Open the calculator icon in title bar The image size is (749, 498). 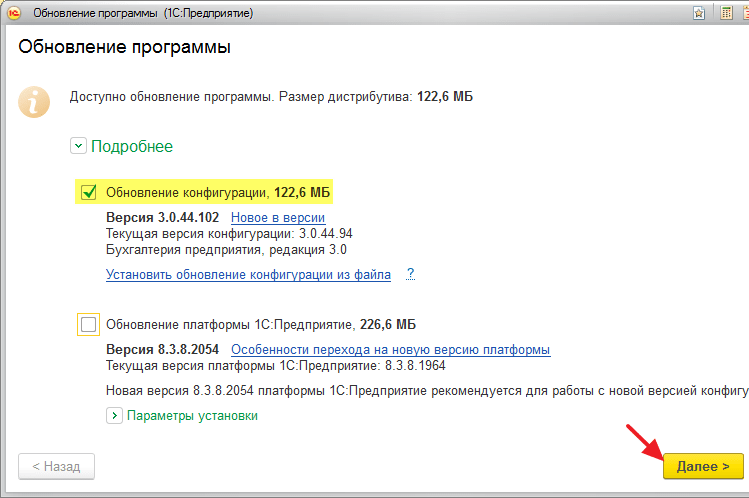726,13
